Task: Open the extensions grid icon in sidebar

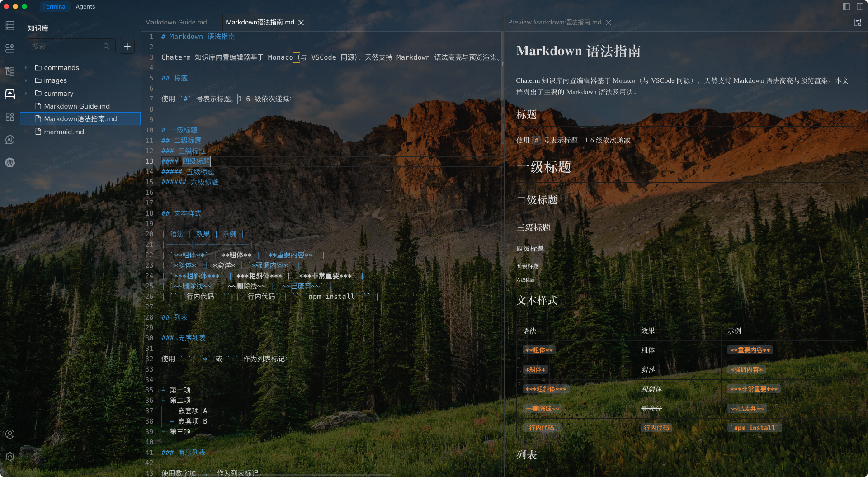Action: [10, 117]
